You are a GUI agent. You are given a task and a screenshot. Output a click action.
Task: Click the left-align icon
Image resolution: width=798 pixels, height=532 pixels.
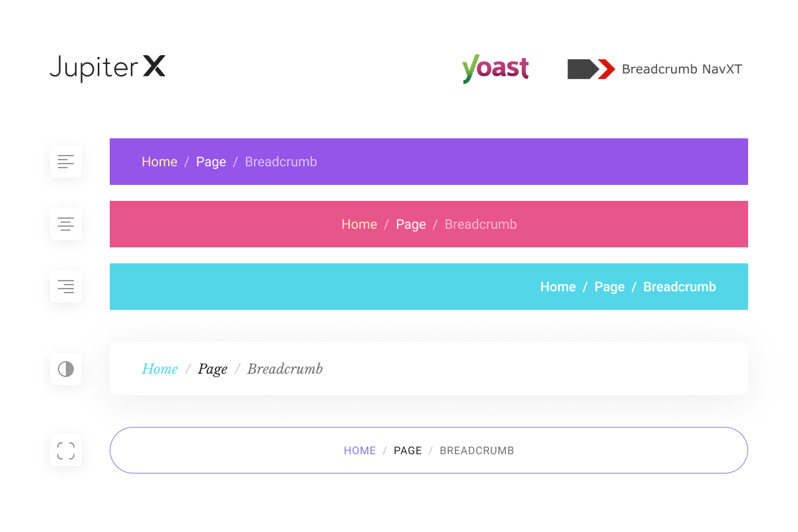click(66, 162)
